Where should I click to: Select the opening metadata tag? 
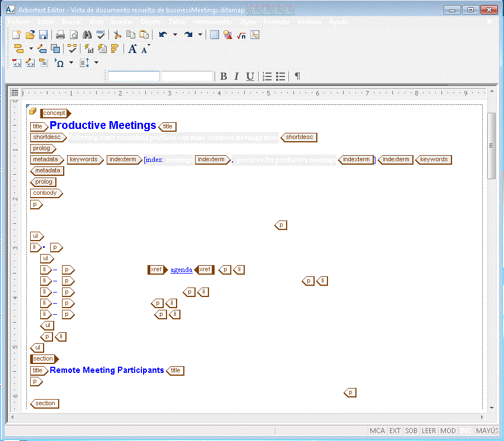pyautogui.click(x=47, y=160)
